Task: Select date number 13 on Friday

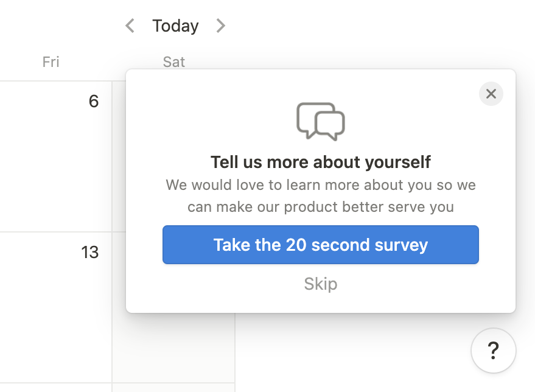Action: (x=90, y=252)
